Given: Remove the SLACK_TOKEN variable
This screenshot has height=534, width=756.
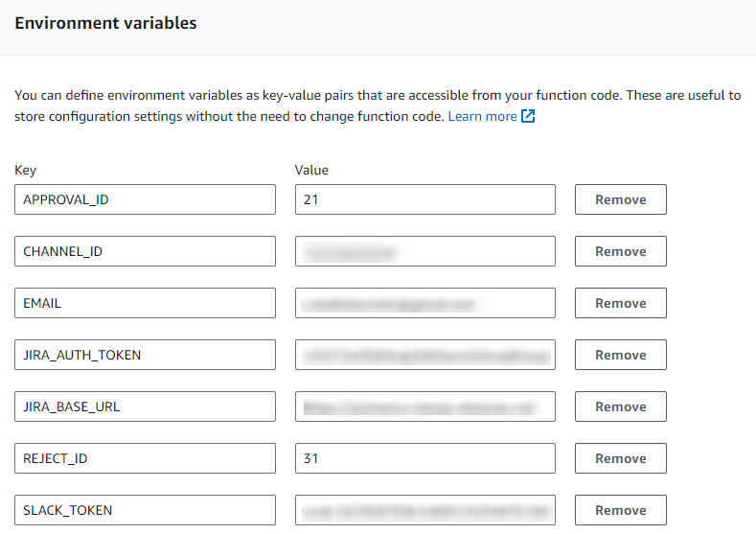Looking at the screenshot, I should click(x=620, y=510).
